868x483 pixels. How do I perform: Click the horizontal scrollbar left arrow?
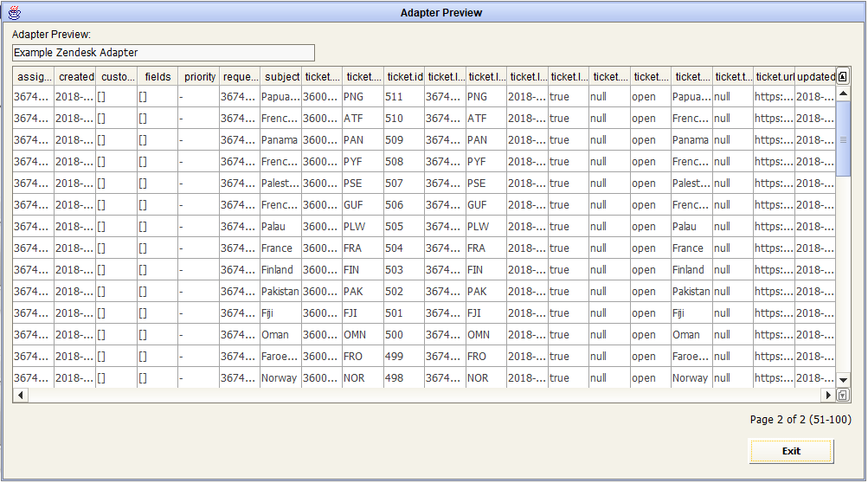[x=21, y=395]
